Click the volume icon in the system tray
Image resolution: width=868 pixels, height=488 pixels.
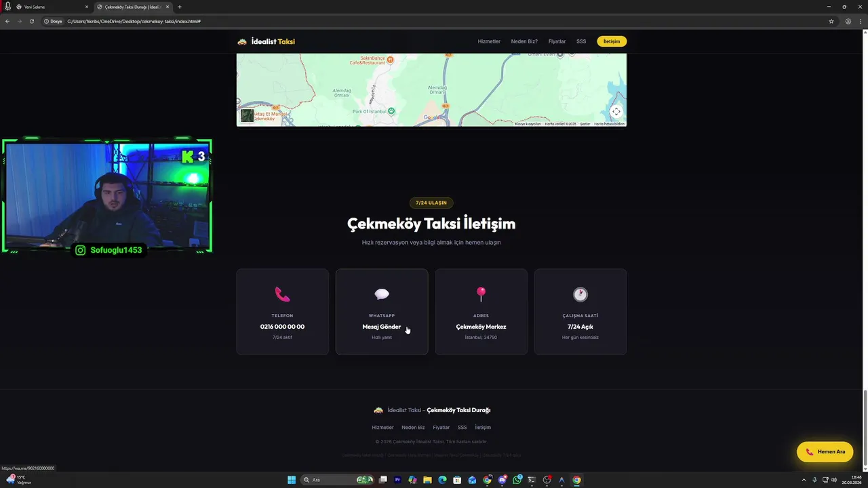(833, 480)
